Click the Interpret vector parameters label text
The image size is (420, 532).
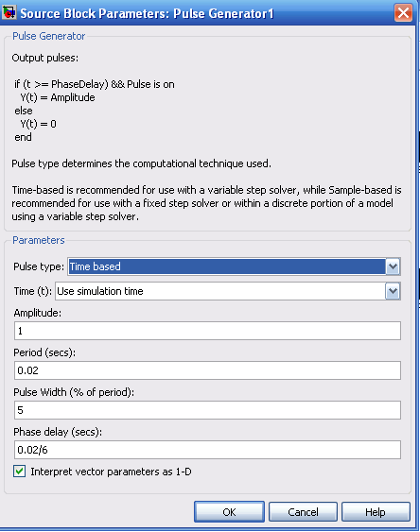pyautogui.click(x=111, y=472)
